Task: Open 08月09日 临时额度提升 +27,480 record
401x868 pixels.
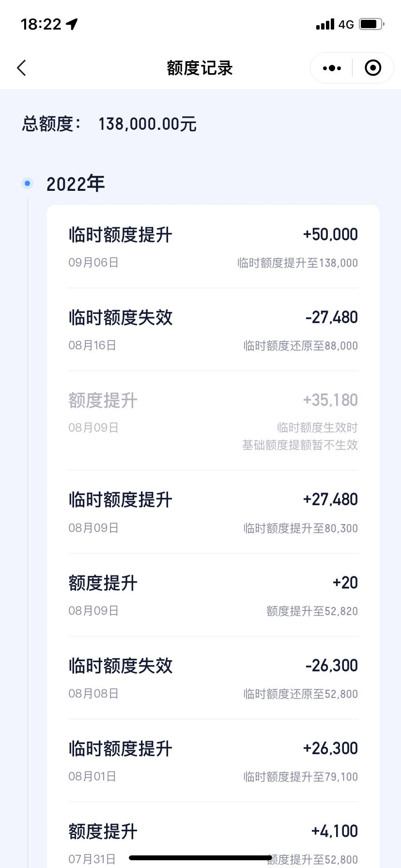Action: click(213, 512)
